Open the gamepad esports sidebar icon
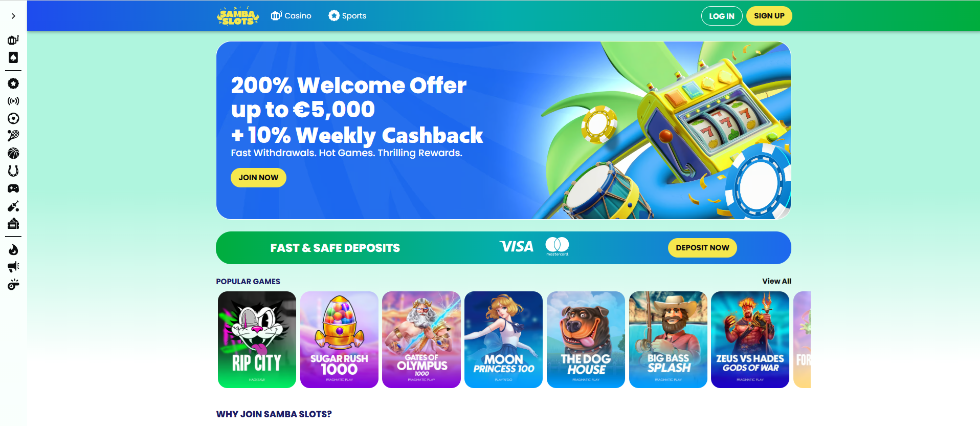Viewport: 980px width, 426px height. 13,188
